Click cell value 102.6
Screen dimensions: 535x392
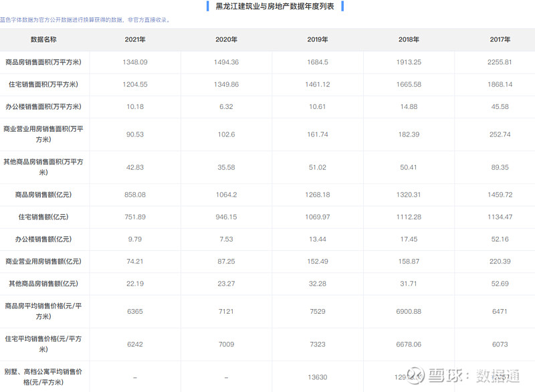coord(226,134)
